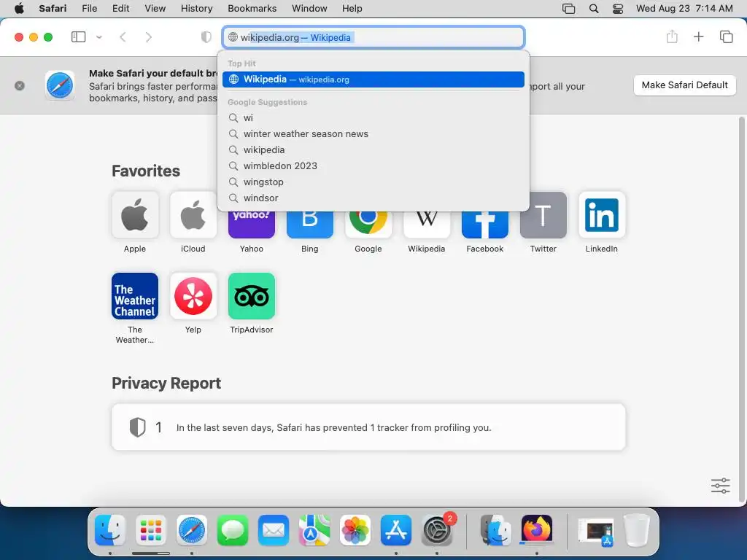Open the Yahoo favorite
This screenshot has height=560, width=747.
coord(252,225)
